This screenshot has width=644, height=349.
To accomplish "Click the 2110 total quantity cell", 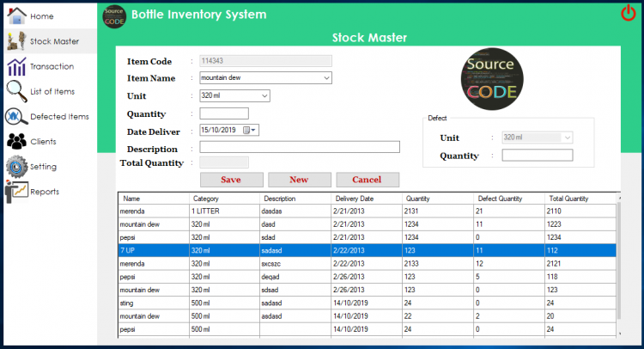I will pyautogui.click(x=580, y=211).
